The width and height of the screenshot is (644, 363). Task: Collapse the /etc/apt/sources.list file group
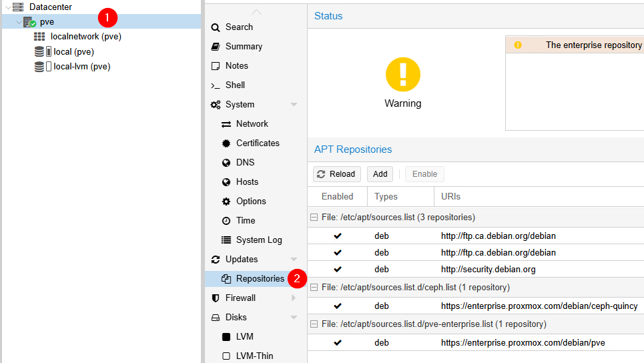(314, 218)
